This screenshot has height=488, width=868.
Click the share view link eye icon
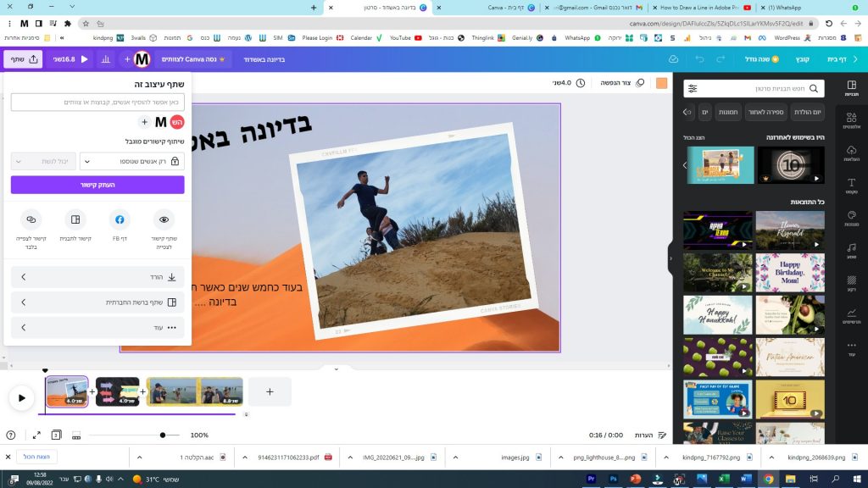coord(164,219)
